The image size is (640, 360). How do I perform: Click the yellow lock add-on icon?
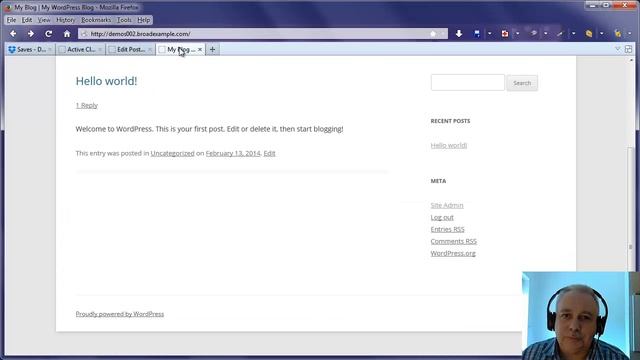pos(618,34)
